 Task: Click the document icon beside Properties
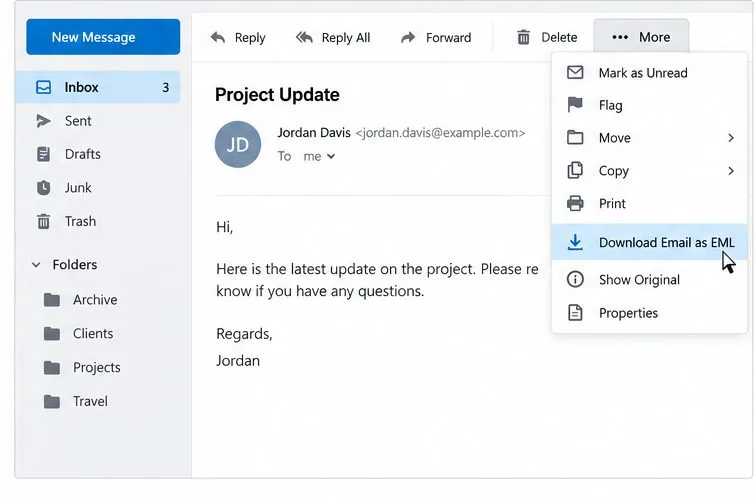pyautogui.click(x=575, y=313)
